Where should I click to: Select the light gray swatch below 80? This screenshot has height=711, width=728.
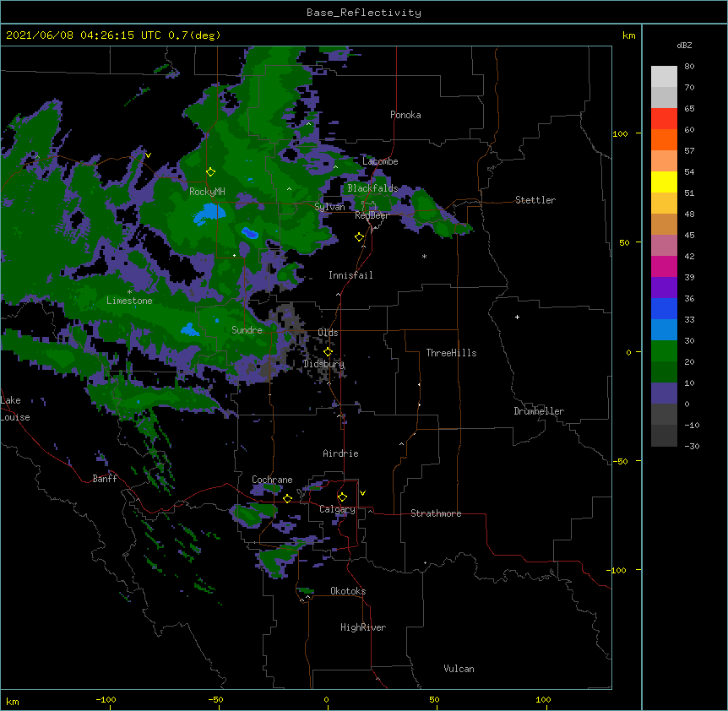coord(664,77)
